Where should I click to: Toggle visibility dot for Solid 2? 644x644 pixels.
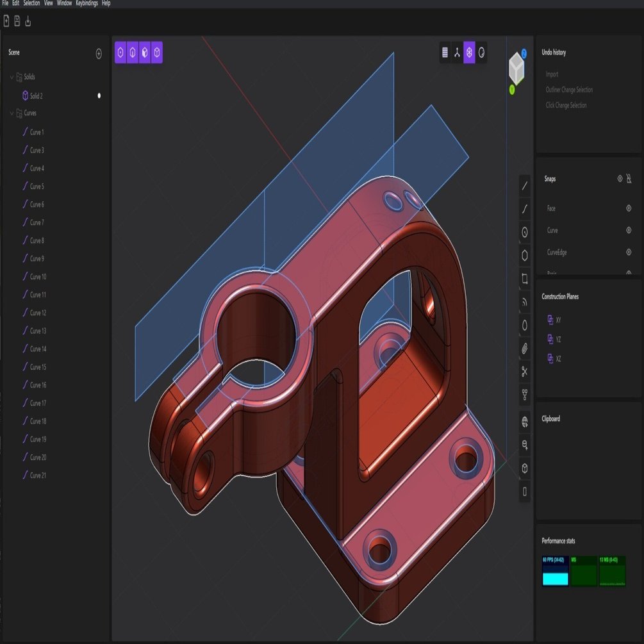point(99,95)
